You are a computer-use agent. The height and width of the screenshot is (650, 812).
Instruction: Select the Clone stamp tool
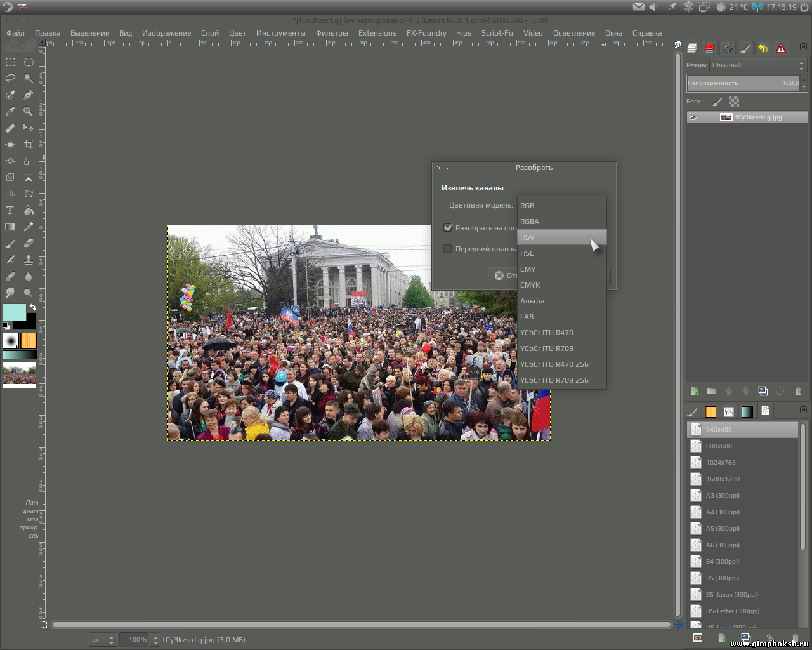(x=29, y=260)
